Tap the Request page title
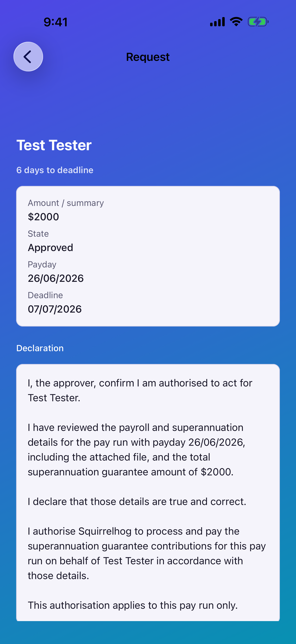This screenshot has height=644, width=296. click(x=148, y=57)
